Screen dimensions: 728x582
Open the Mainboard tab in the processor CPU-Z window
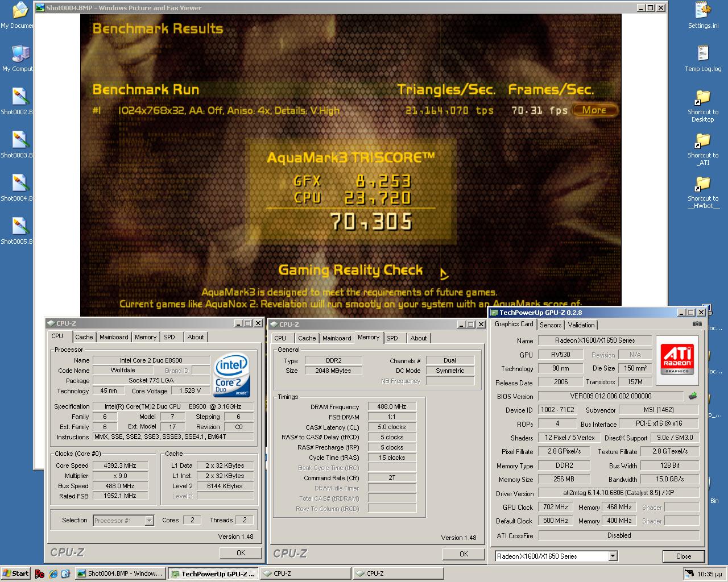(x=114, y=337)
